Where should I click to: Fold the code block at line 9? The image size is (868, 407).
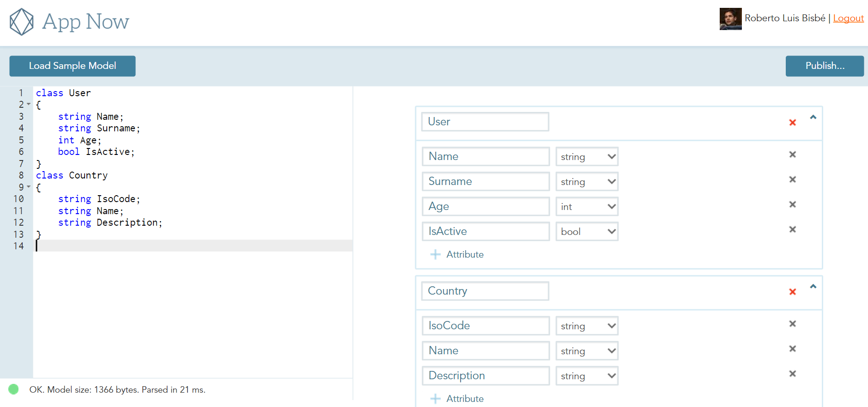point(29,187)
